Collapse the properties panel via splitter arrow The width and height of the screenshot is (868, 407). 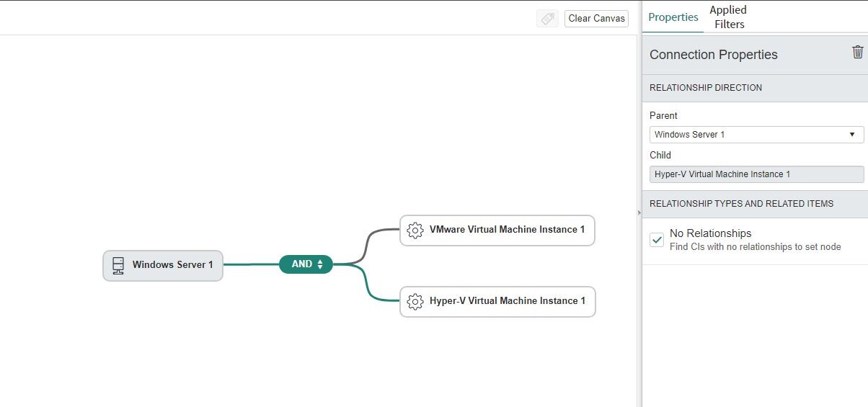pos(639,213)
